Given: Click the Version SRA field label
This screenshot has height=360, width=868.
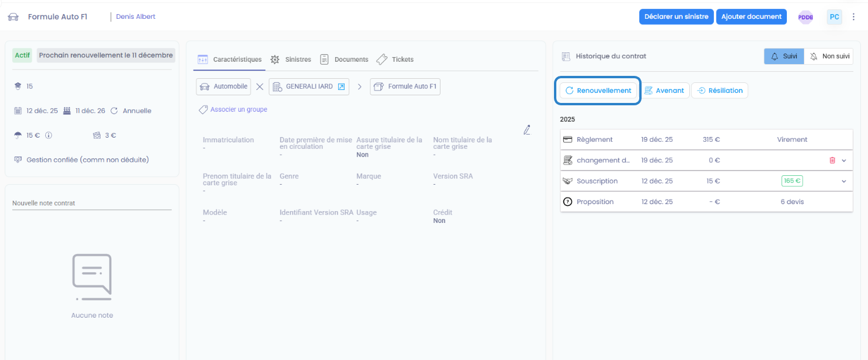Looking at the screenshot, I should pos(453,176).
